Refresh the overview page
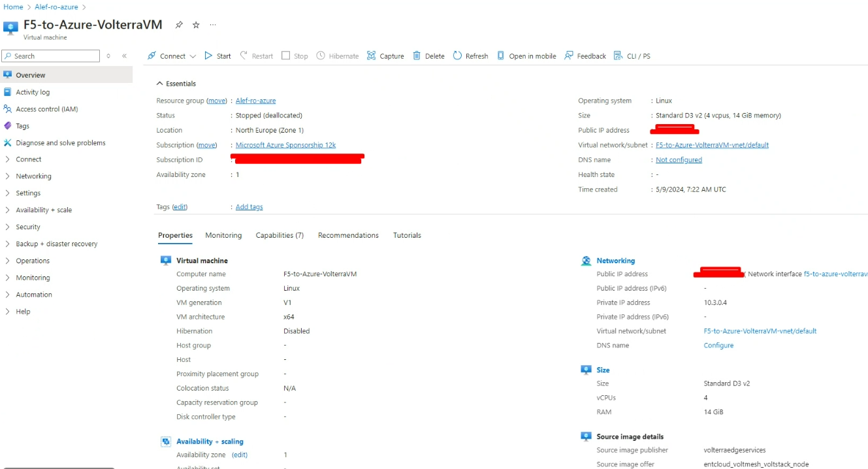Screen dimensions: 868x469 [470, 56]
